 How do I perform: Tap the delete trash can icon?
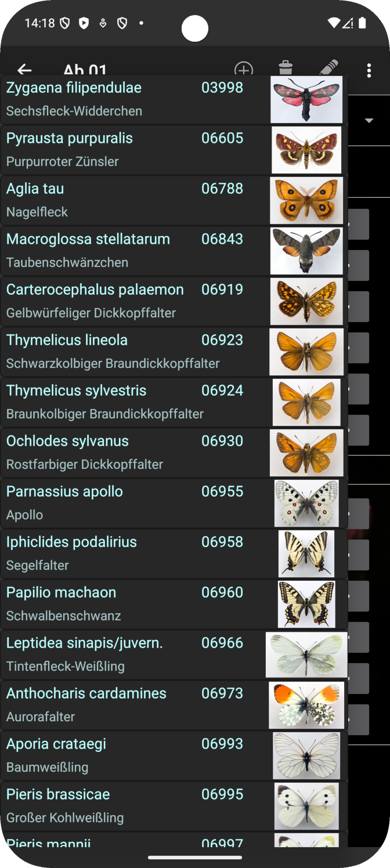coord(286,68)
